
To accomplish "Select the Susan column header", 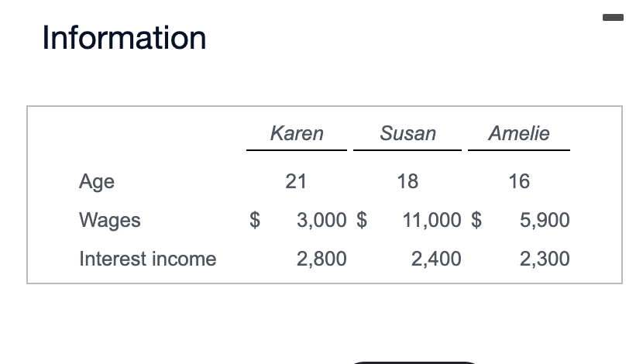I will [x=407, y=133].
